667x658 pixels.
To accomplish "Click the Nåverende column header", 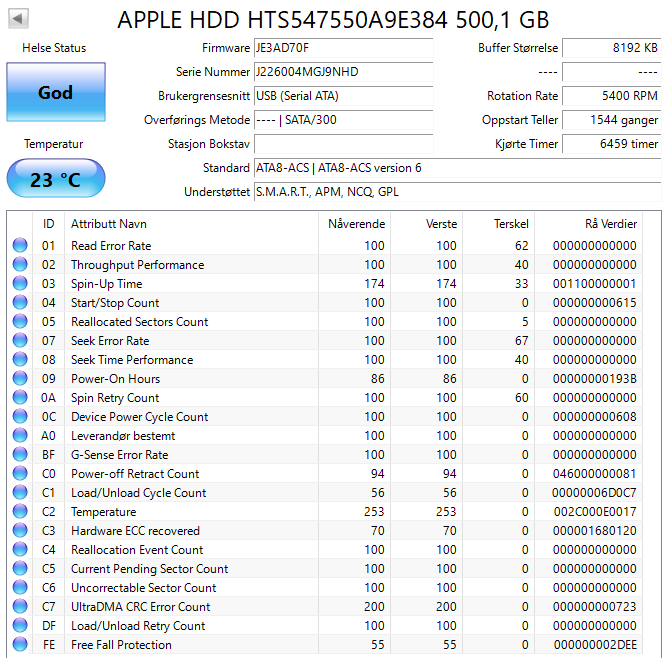I will pyautogui.click(x=356, y=223).
